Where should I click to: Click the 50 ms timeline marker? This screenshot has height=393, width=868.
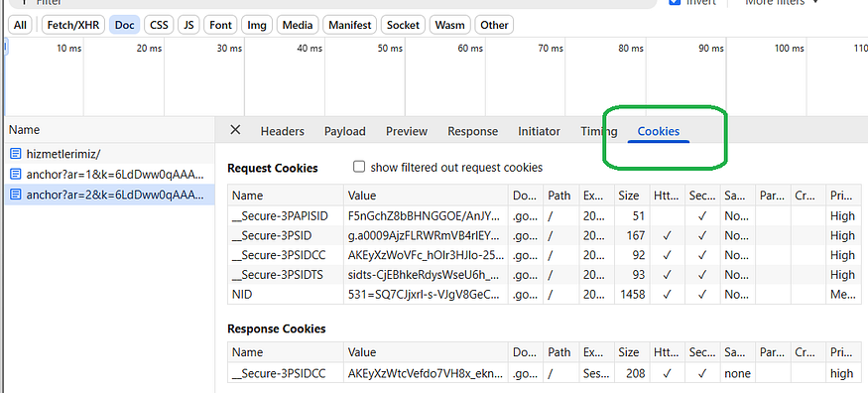click(390, 49)
